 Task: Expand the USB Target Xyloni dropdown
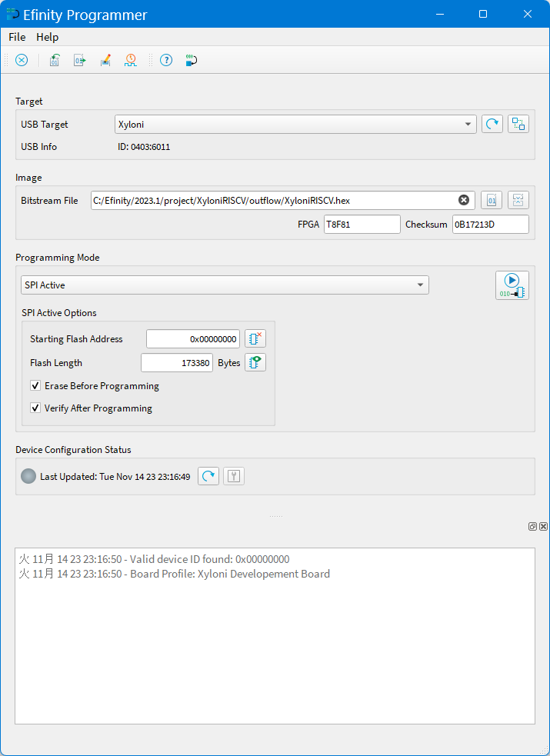(296, 124)
